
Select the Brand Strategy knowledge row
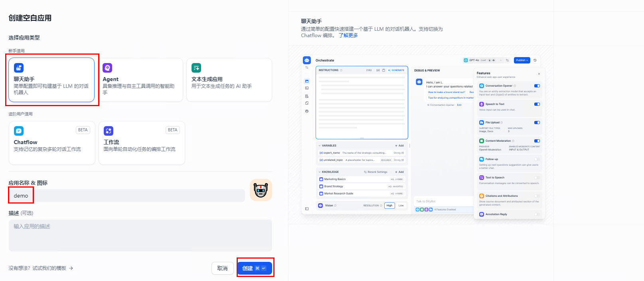(362, 186)
